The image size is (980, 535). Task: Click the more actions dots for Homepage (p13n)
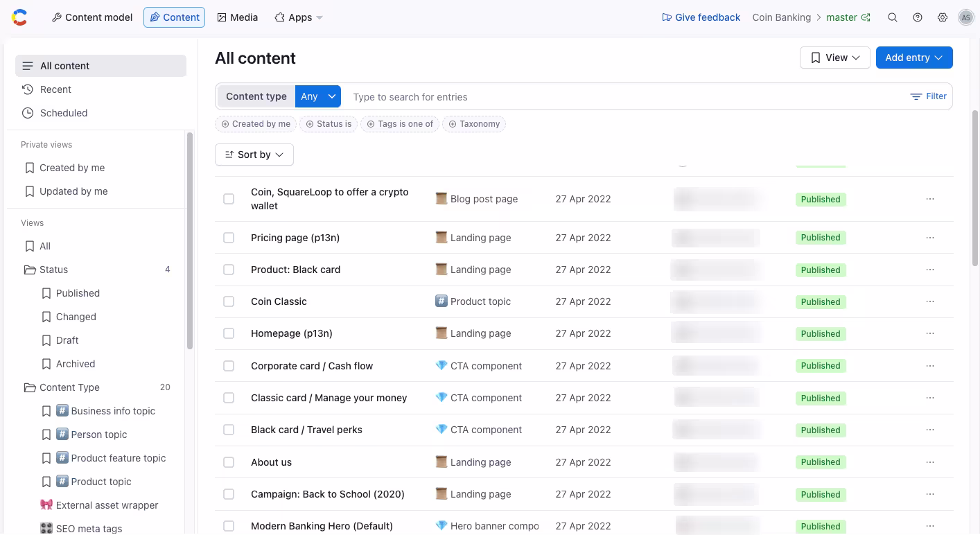(930, 333)
